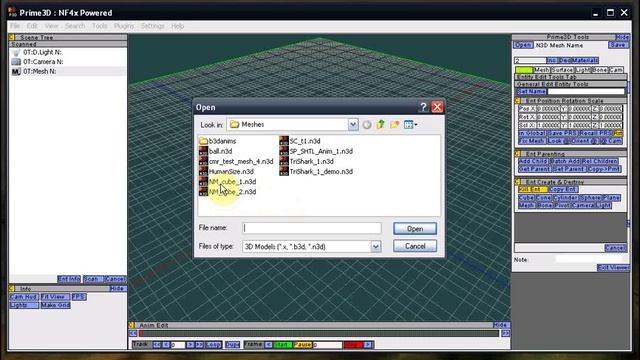Click Cancel button in file dialog

tap(415, 246)
